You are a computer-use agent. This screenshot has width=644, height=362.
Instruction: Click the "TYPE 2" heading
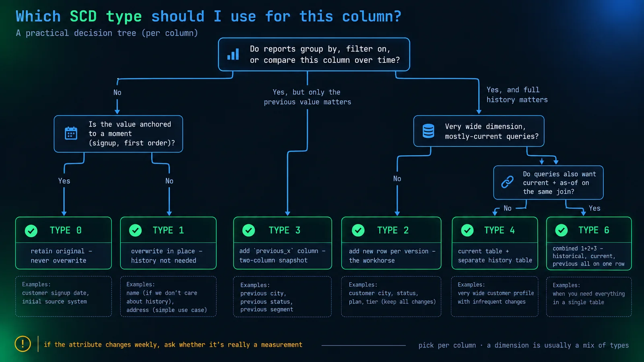(393, 230)
